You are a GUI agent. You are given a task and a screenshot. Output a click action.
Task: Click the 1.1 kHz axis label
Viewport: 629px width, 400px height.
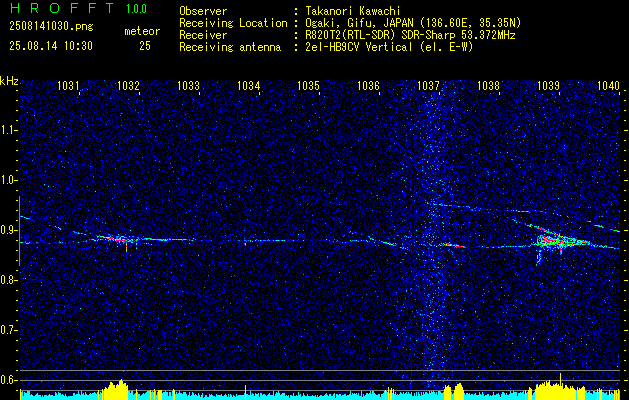click(7, 130)
